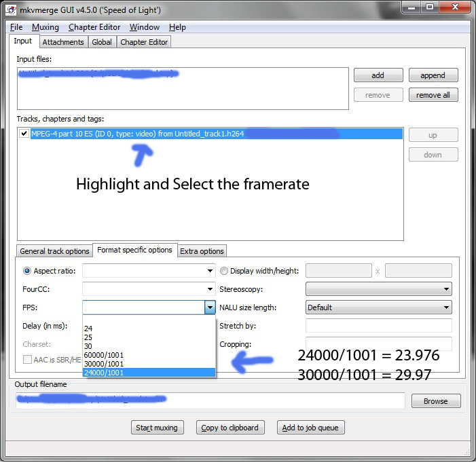
Task: Select the Display width/height radio button
Action: pyautogui.click(x=223, y=271)
